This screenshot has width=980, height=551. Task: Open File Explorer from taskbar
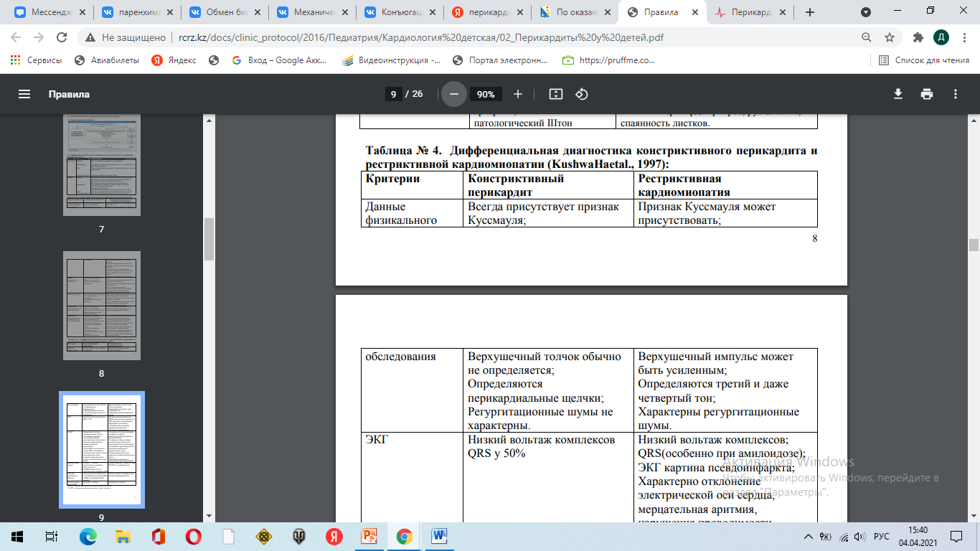(x=123, y=536)
